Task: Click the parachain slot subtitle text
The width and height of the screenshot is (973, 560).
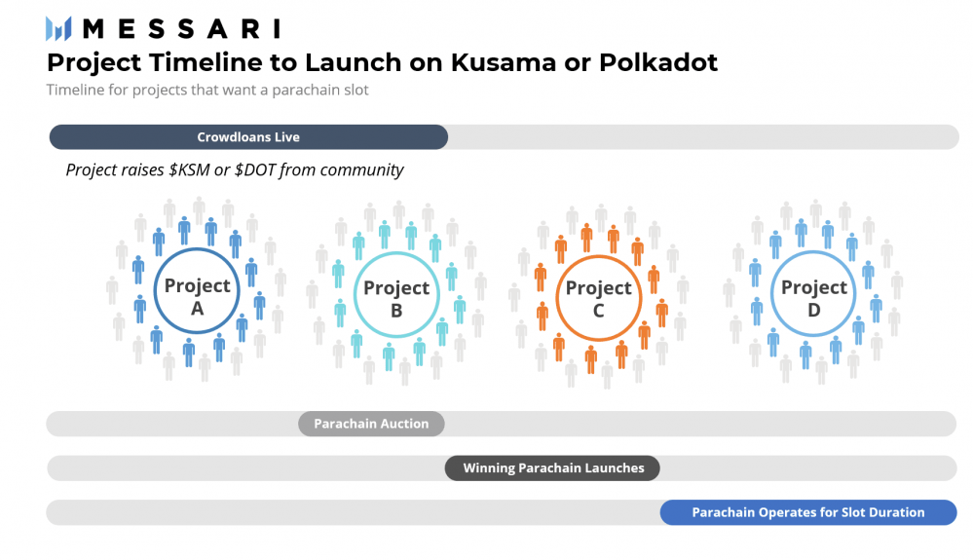Action: coord(206,91)
